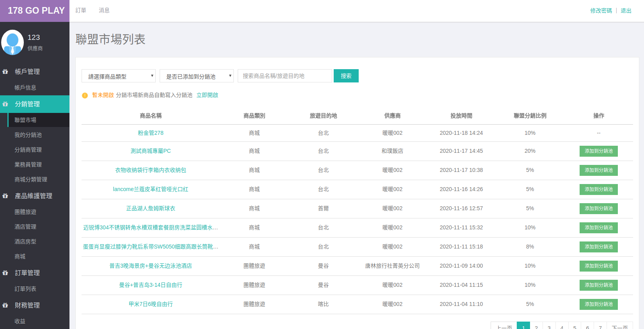Open the 請選擇商品類型 dropdown
This screenshot has height=329, width=644.
click(119, 76)
